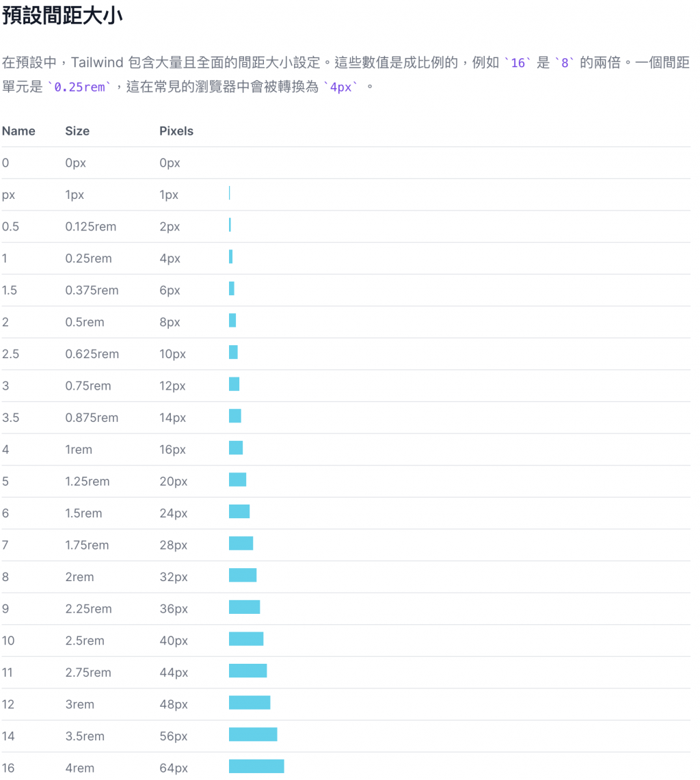This screenshot has width=700, height=780.
Task: Click the name cell 'px'
Action: click(x=8, y=195)
